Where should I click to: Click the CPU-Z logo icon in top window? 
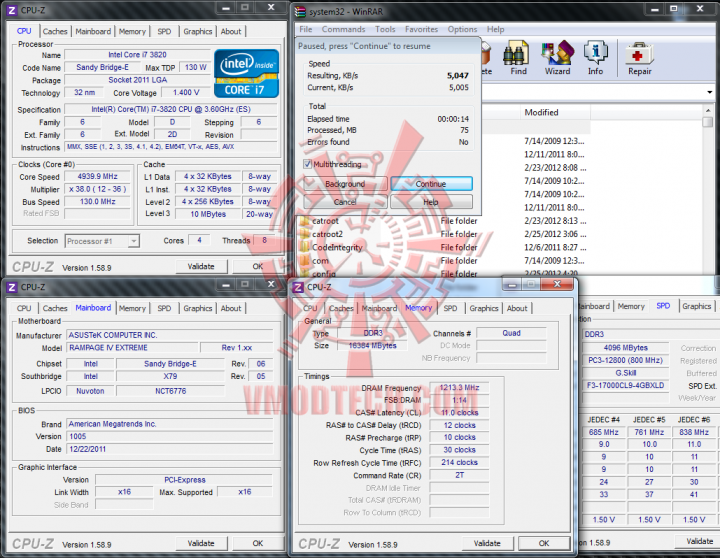pos(12,10)
